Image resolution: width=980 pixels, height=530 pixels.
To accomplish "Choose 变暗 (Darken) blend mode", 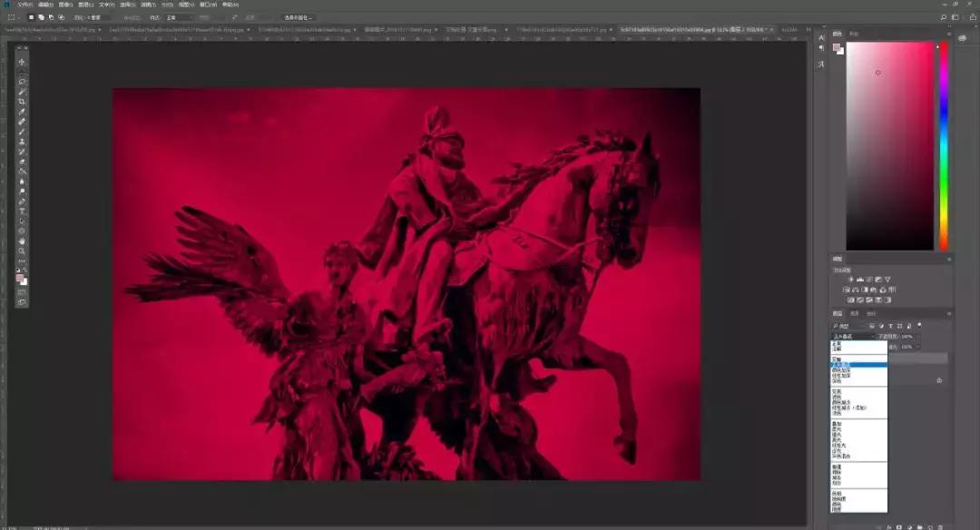I will pos(858,359).
